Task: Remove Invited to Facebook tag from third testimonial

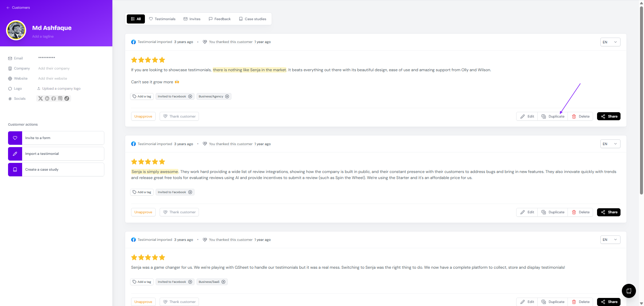Action: (190, 282)
